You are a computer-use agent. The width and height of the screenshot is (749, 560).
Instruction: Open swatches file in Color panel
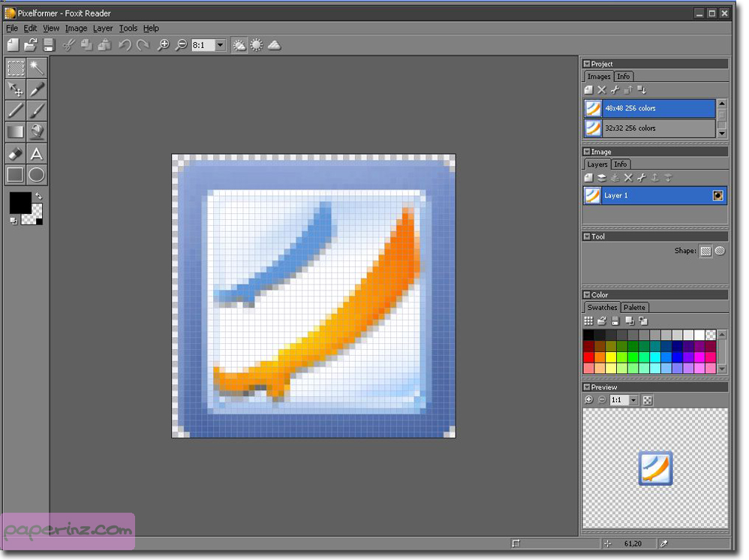click(602, 321)
